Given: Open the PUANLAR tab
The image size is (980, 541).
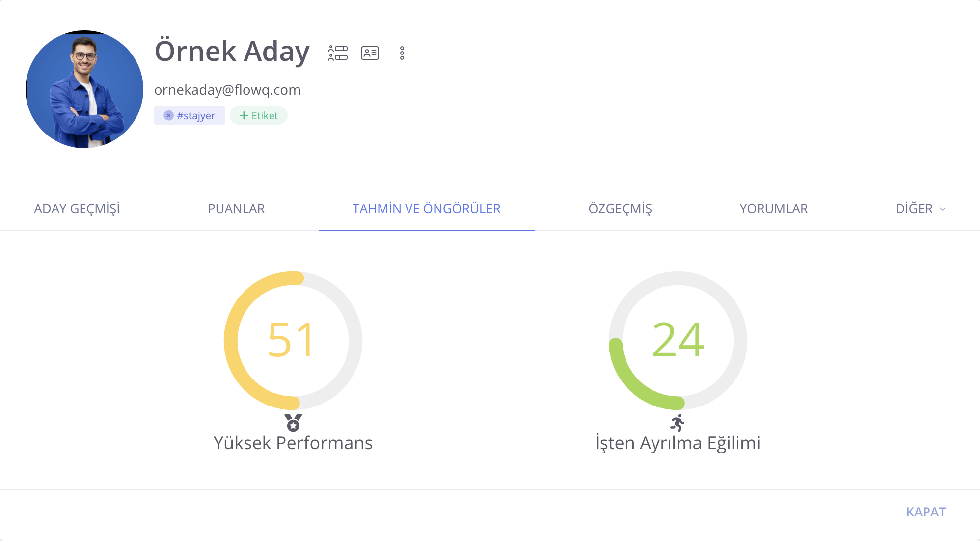Looking at the screenshot, I should (236, 209).
